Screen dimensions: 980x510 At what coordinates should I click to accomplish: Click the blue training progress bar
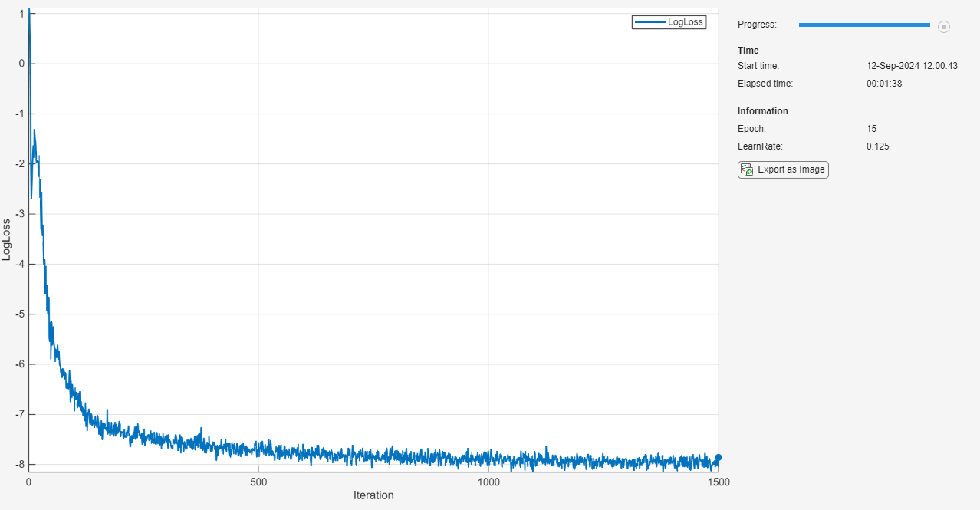pyautogui.click(x=864, y=25)
